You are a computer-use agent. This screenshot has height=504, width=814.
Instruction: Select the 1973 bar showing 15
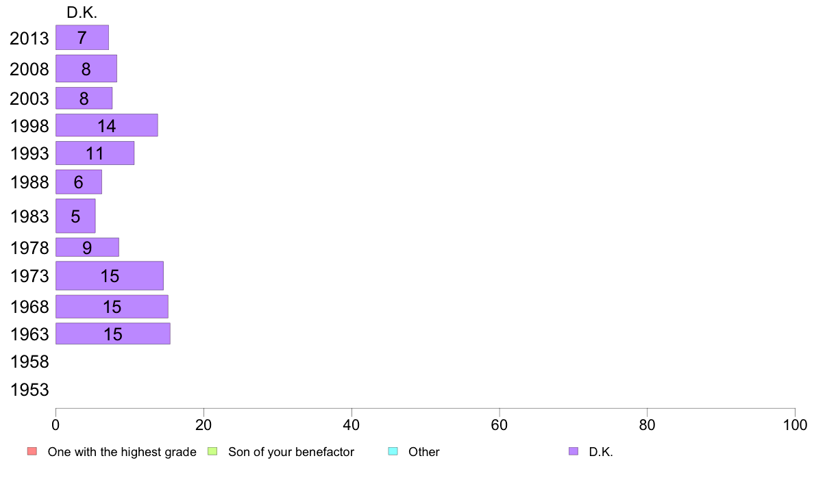(110, 275)
